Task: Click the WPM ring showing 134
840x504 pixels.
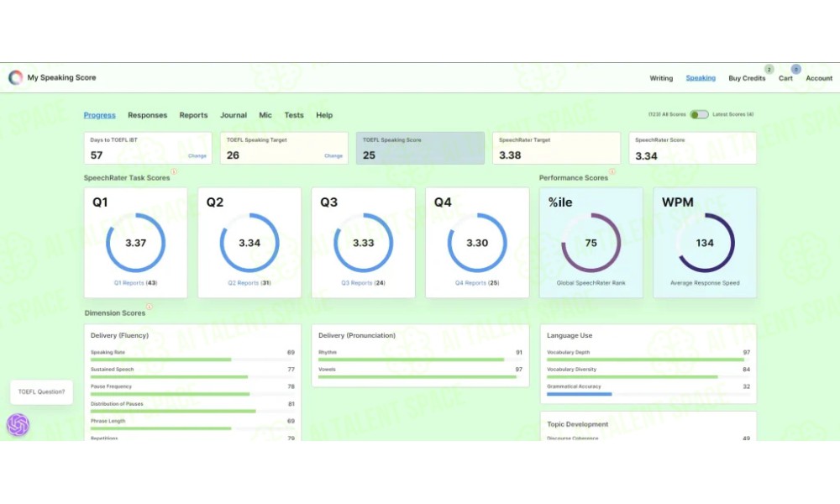Action: pyautogui.click(x=705, y=243)
